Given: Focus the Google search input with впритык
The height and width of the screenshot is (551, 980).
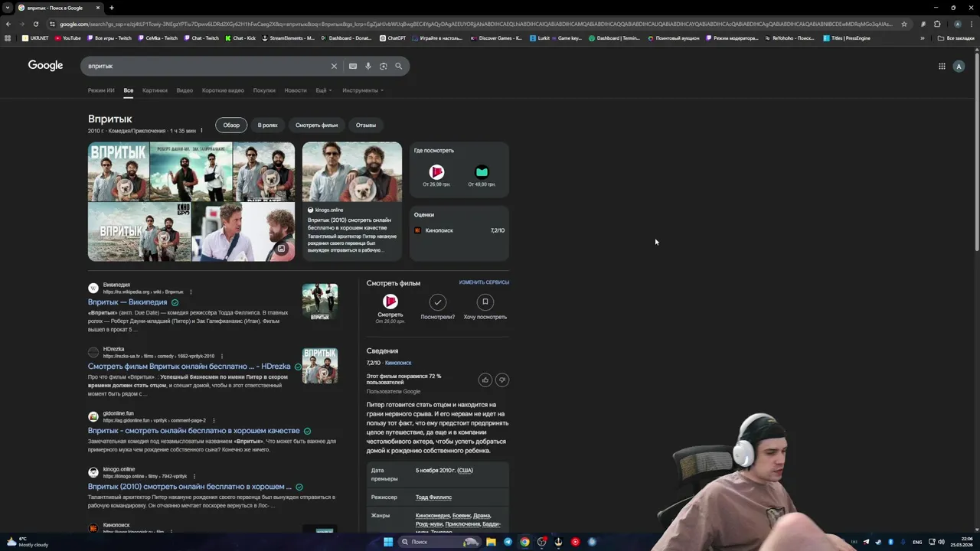Looking at the screenshot, I should coord(207,66).
